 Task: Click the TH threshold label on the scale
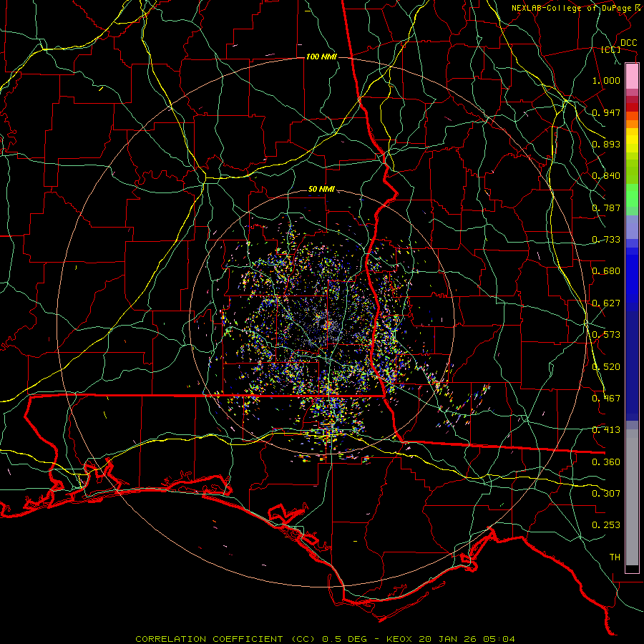pos(615,557)
